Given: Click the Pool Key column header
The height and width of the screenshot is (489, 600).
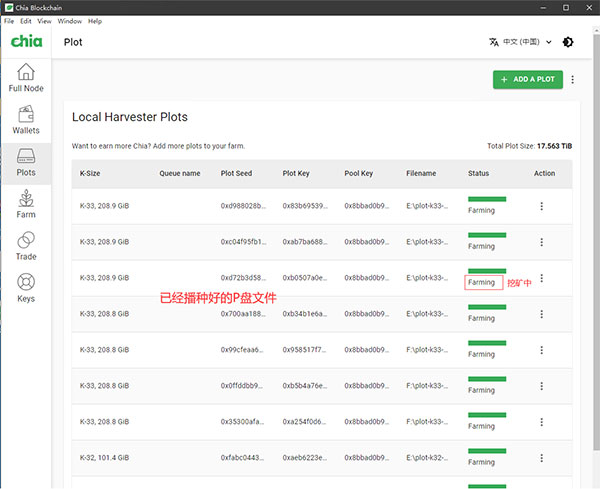Looking at the screenshot, I should pos(359,173).
